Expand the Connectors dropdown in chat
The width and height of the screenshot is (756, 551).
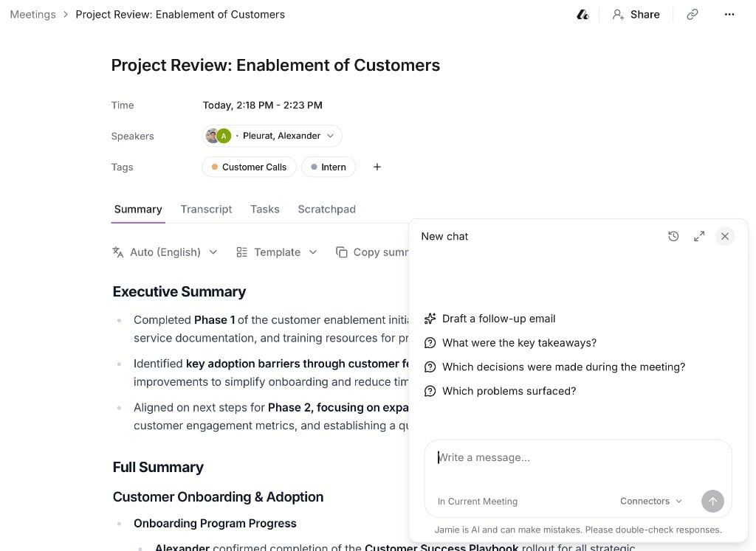[651, 501]
